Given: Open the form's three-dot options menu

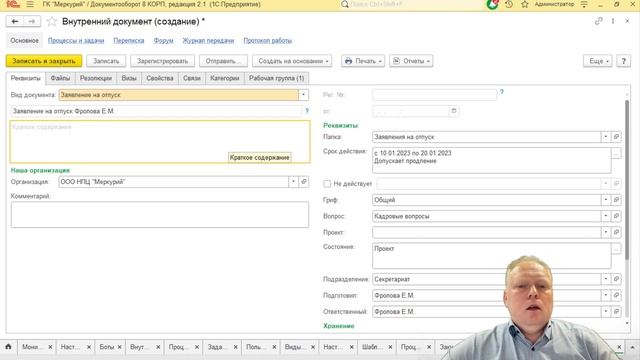Looking at the screenshot, I should tap(613, 21).
